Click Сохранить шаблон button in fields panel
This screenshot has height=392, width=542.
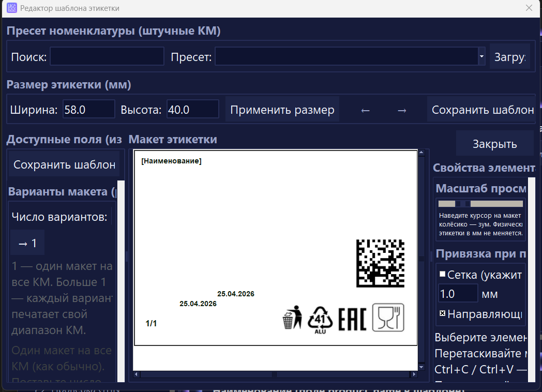(x=64, y=164)
